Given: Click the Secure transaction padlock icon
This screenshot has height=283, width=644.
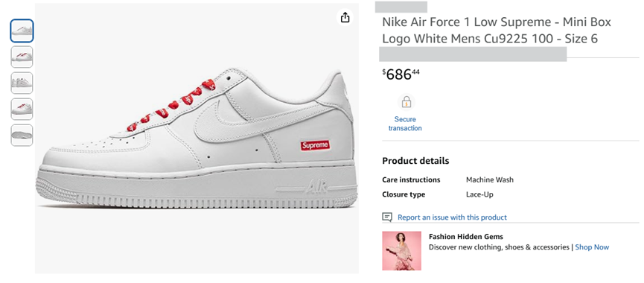Looking at the screenshot, I should [407, 102].
